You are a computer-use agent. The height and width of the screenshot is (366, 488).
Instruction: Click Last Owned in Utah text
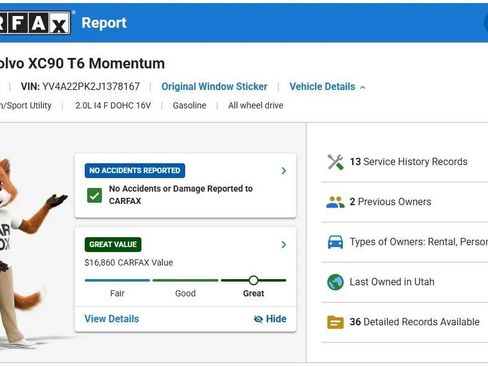click(392, 282)
